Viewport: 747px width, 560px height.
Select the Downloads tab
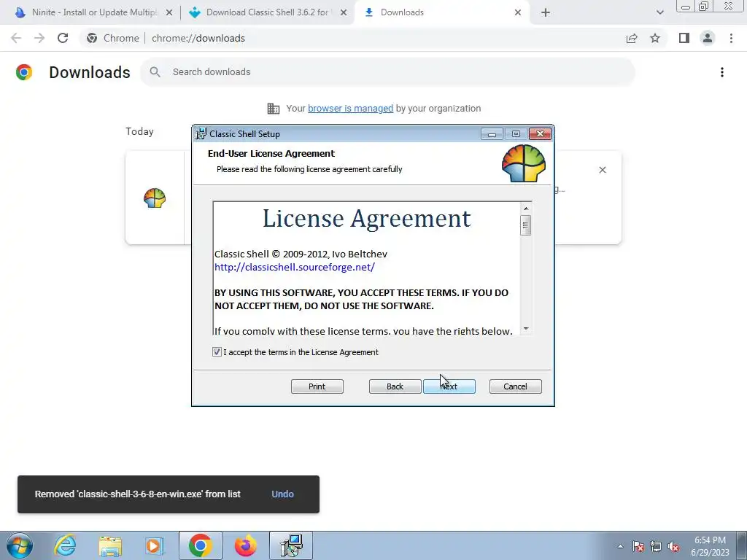pos(441,12)
